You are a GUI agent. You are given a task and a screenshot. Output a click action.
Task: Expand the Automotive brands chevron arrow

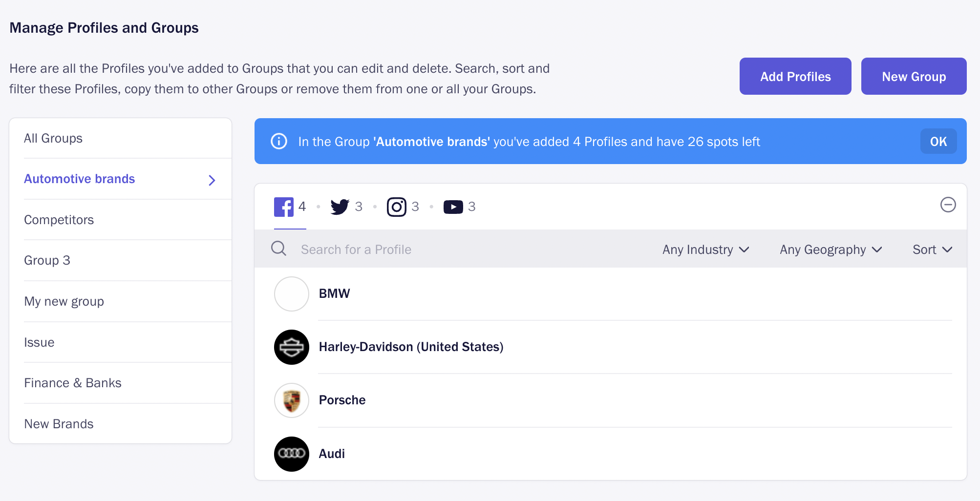click(x=212, y=180)
